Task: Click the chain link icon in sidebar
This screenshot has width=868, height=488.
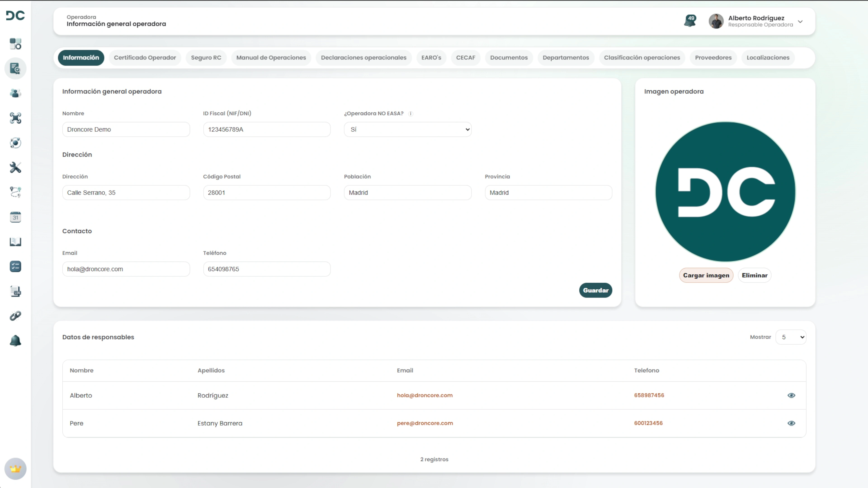Action: 16,316
